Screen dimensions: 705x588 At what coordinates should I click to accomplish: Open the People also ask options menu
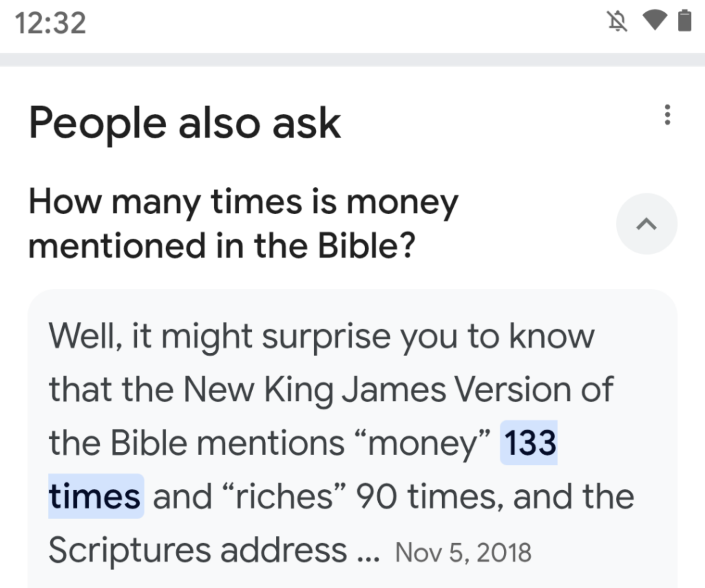pos(667,115)
